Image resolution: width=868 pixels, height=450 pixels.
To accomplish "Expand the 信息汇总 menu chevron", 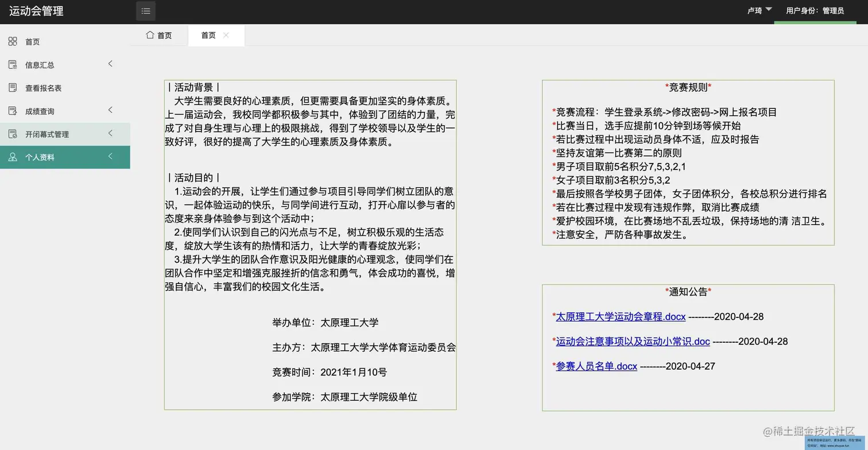I will coord(110,64).
